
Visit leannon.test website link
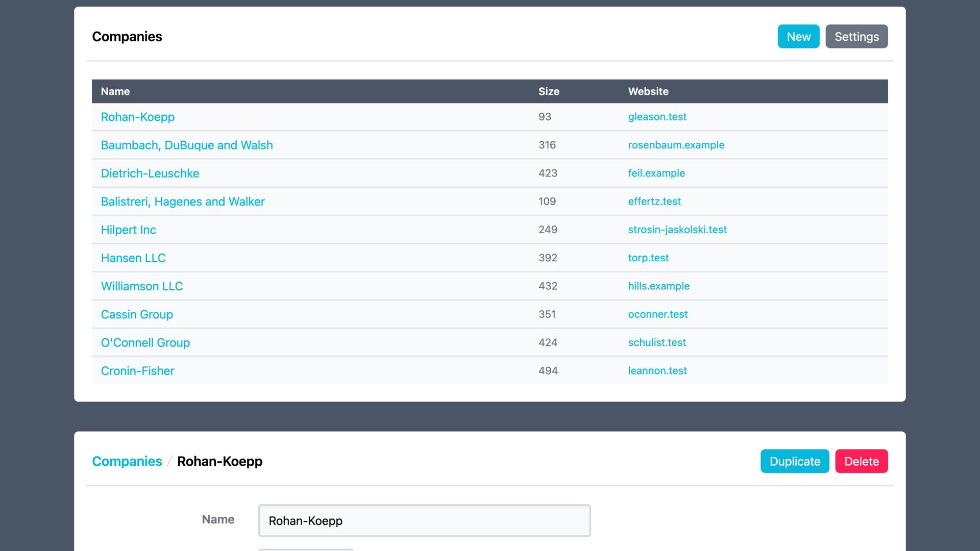[657, 371]
